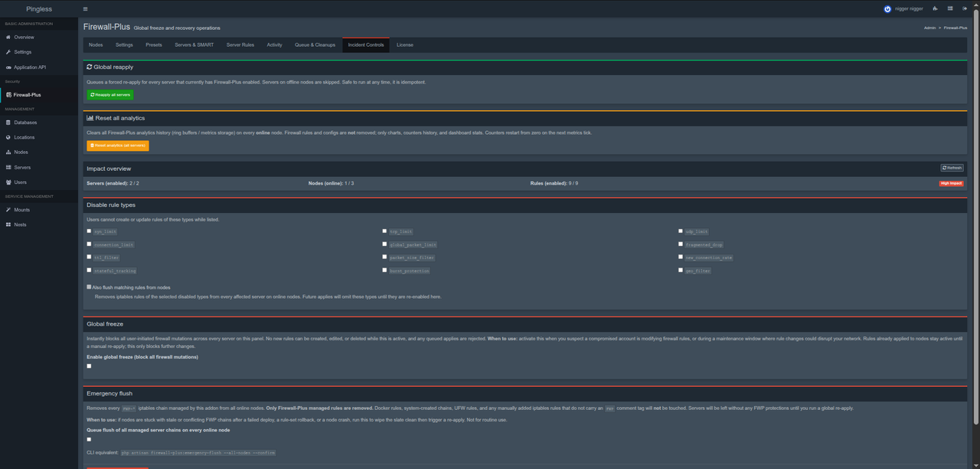Switch to the Server Rules tab
The image size is (980, 469).
click(240, 44)
